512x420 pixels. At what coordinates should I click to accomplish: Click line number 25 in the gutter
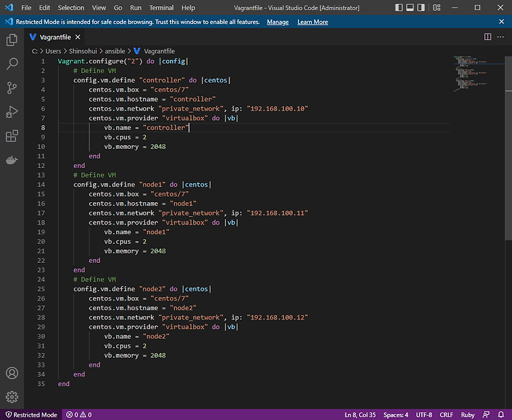(41, 289)
